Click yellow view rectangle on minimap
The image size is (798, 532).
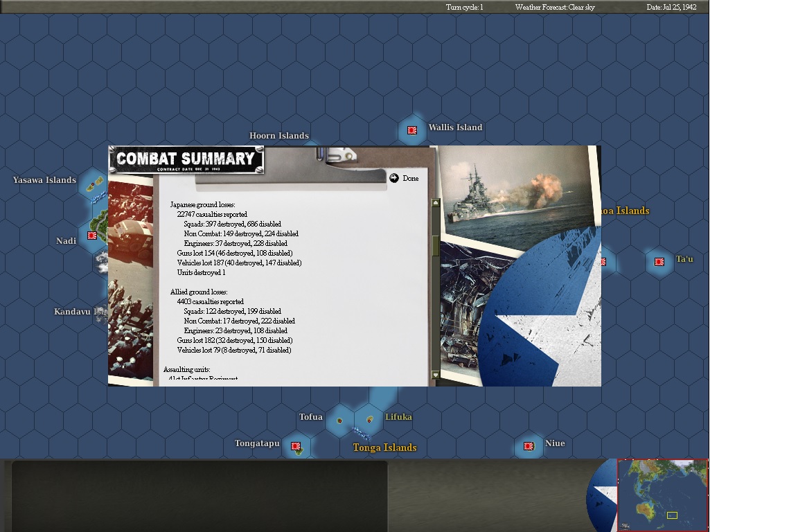[x=672, y=515]
